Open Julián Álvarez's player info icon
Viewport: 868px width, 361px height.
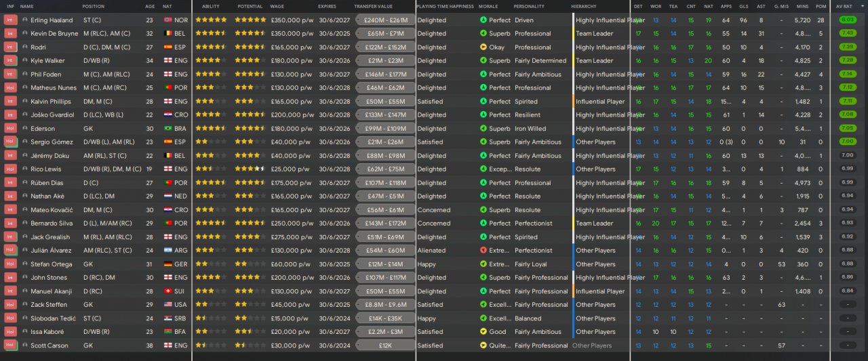pyautogui.click(x=25, y=251)
